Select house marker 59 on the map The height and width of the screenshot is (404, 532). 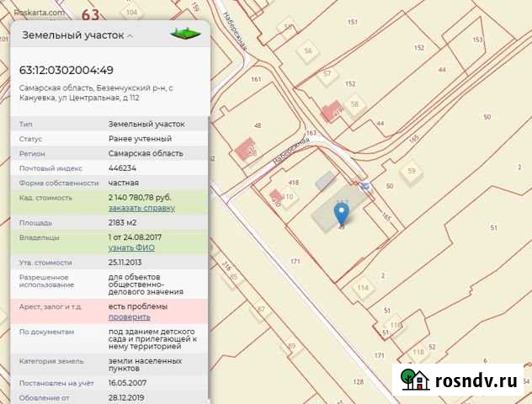[411, 171]
